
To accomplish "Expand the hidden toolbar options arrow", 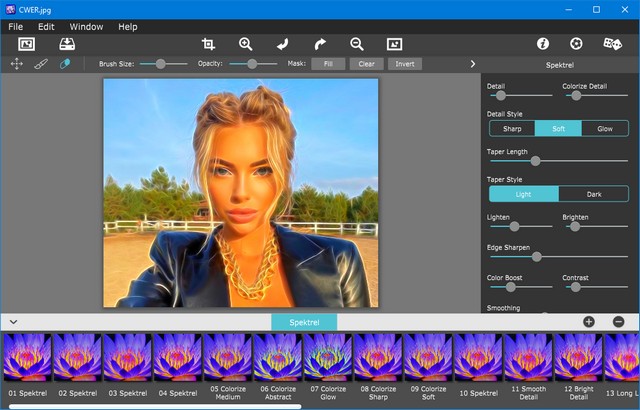I will [x=472, y=63].
